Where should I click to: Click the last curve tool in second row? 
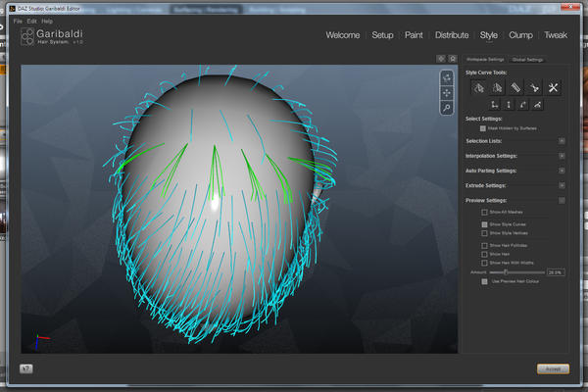pos(537,105)
